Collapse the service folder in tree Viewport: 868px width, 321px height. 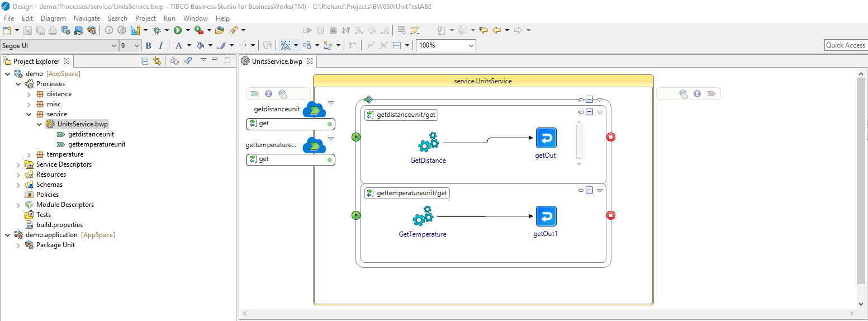(x=29, y=114)
